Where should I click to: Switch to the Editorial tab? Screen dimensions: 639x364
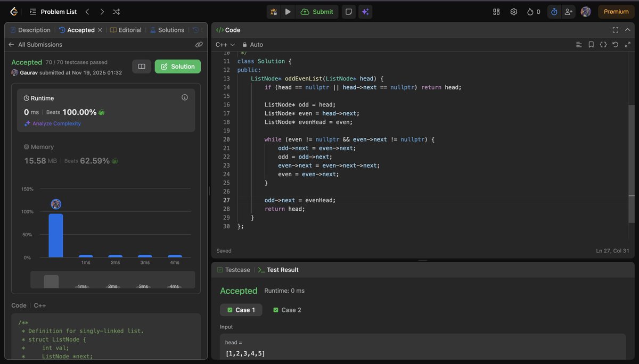click(126, 30)
